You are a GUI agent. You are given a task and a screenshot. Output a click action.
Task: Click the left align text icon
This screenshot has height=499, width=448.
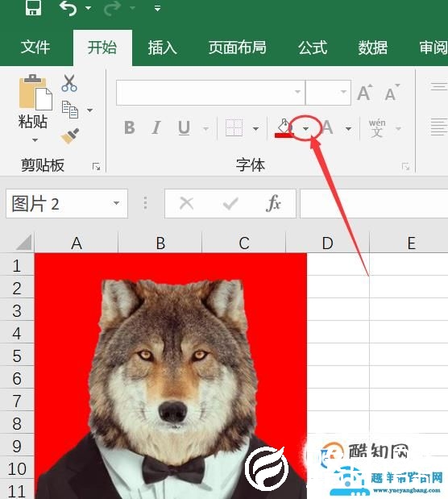point(439,127)
